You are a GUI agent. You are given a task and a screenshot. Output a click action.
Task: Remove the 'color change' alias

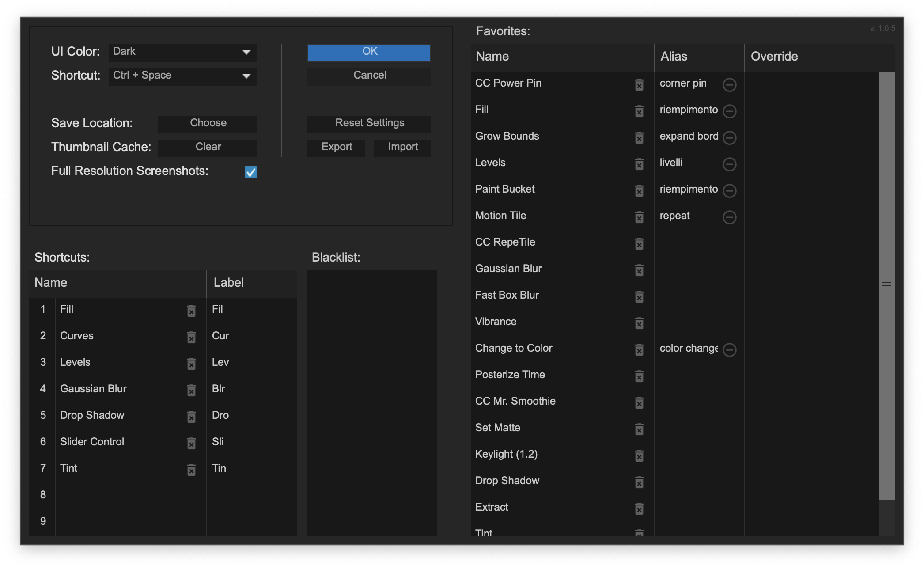click(730, 349)
